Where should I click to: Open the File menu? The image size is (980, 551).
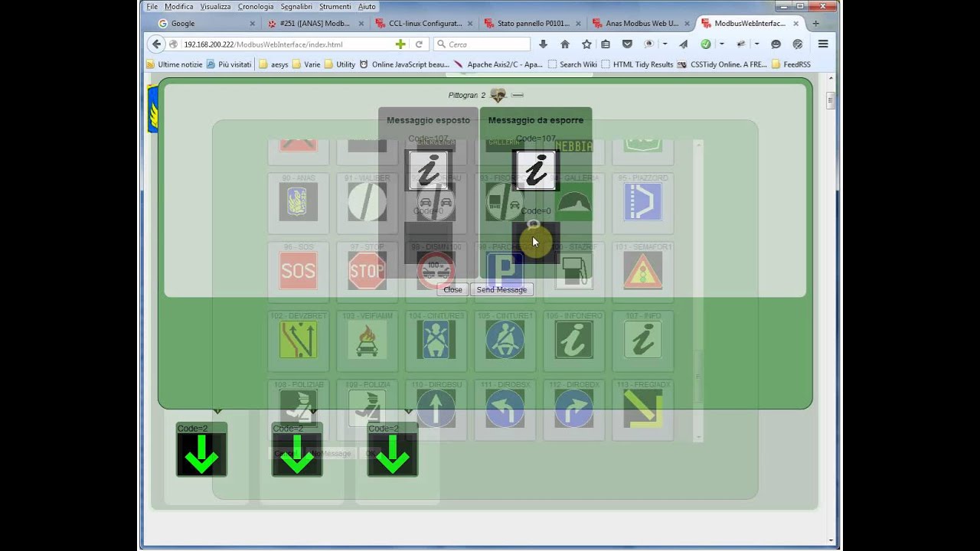coord(152,7)
